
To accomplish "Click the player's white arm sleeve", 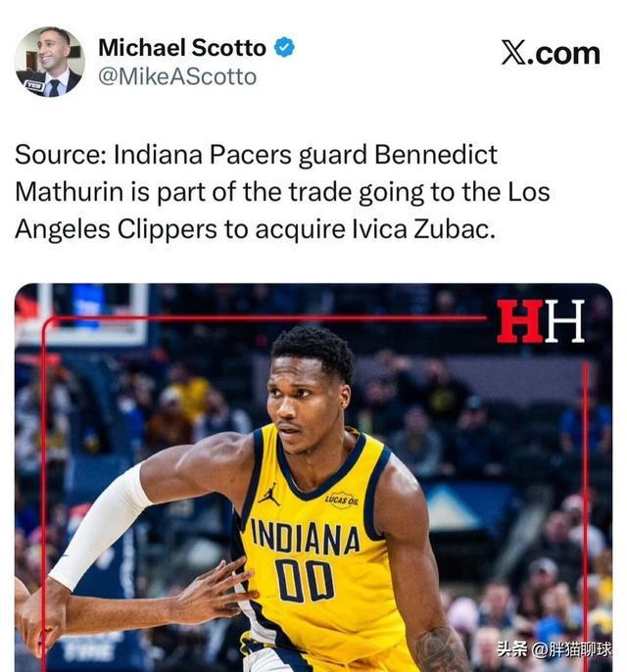I will click(99, 527).
